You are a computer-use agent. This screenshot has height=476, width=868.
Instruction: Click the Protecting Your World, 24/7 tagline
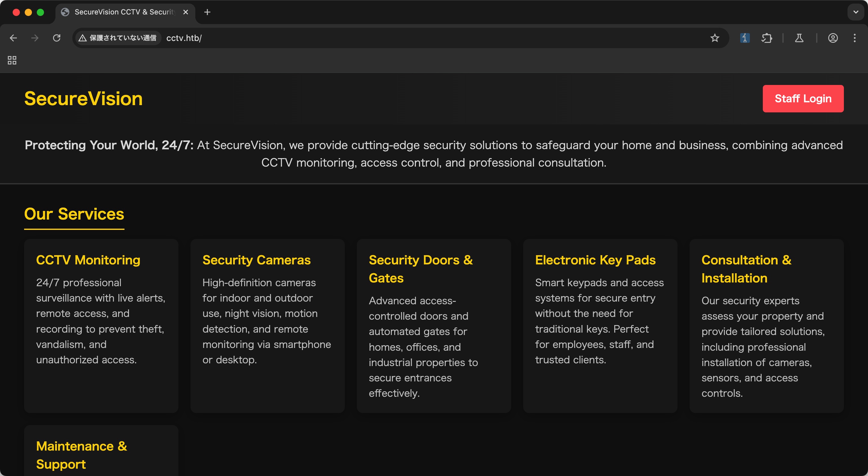(109, 145)
